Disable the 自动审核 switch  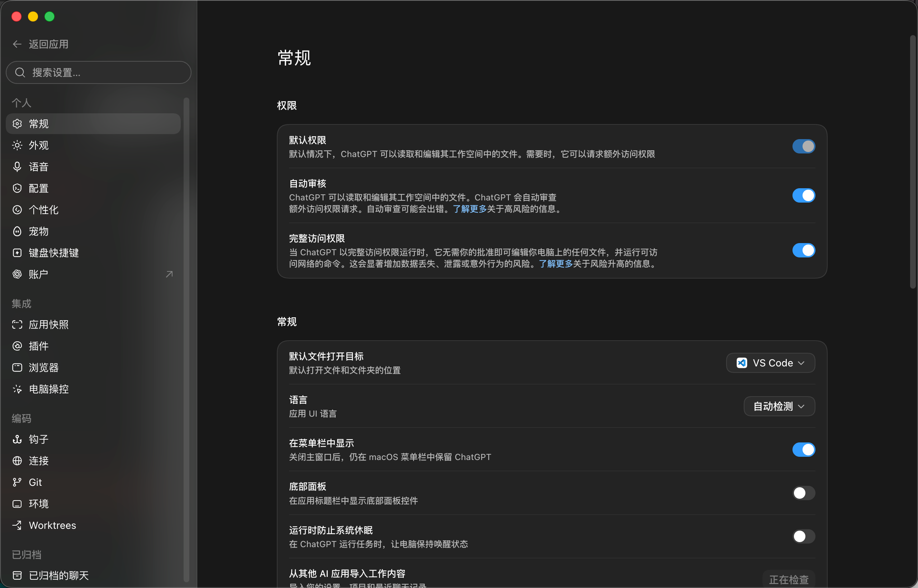coord(804,195)
